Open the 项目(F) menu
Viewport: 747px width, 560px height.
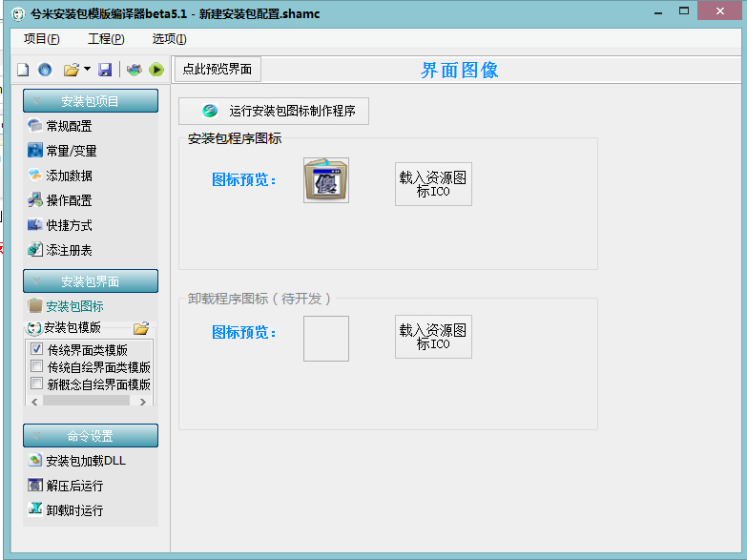[41, 39]
